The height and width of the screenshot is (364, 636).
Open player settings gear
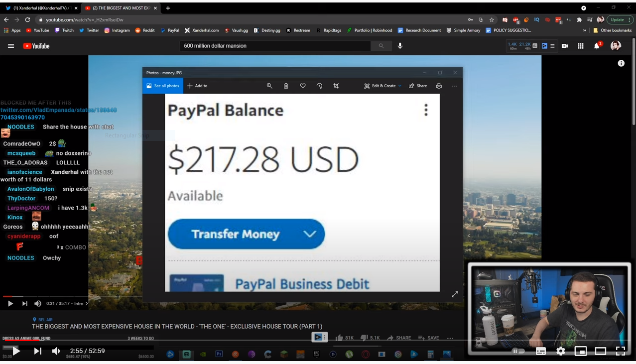click(561, 351)
